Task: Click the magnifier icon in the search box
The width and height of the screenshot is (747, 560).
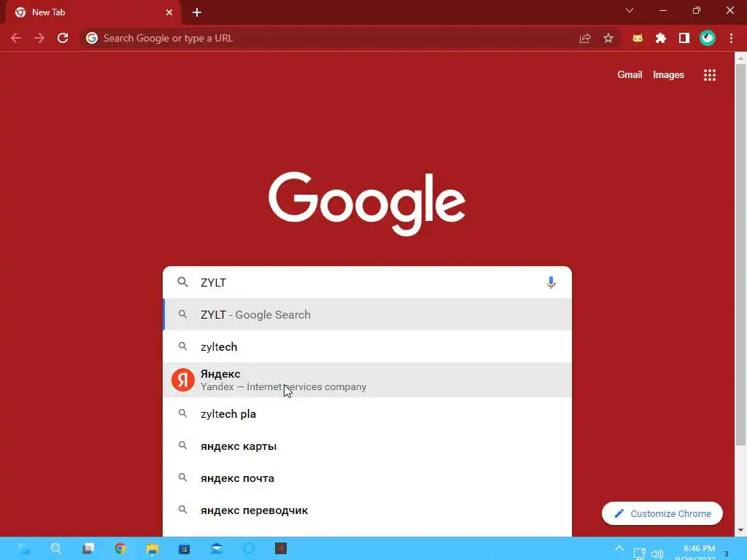Action: [183, 282]
